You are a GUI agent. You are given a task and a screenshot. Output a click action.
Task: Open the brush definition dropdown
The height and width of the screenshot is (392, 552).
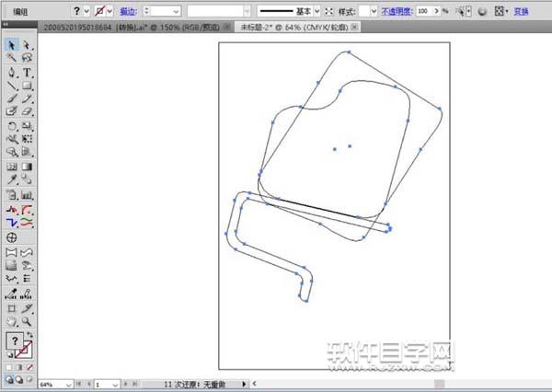pos(247,12)
